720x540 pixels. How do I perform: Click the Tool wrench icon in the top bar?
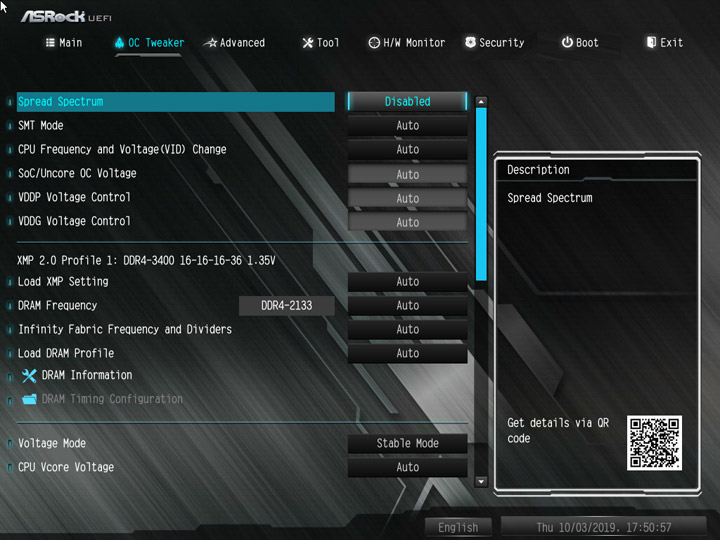click(x=307, y=43)
